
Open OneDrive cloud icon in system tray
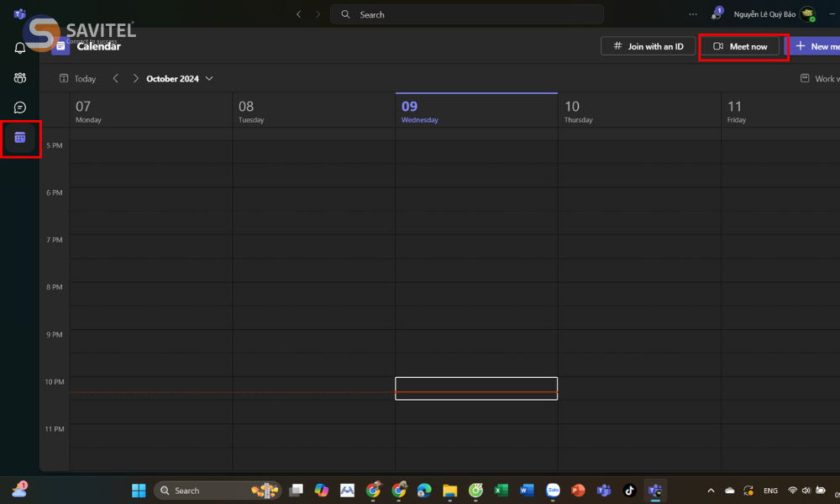click(730, 490)
